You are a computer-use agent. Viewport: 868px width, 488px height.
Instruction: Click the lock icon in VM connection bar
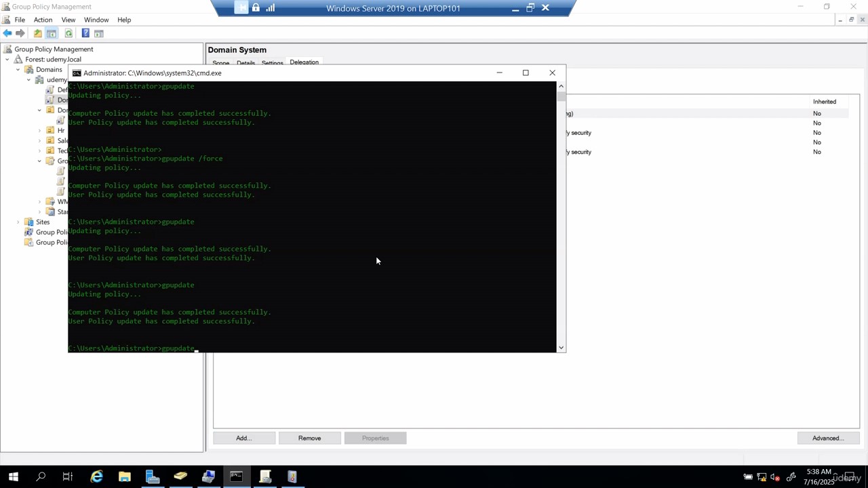[x=256, y=8]
